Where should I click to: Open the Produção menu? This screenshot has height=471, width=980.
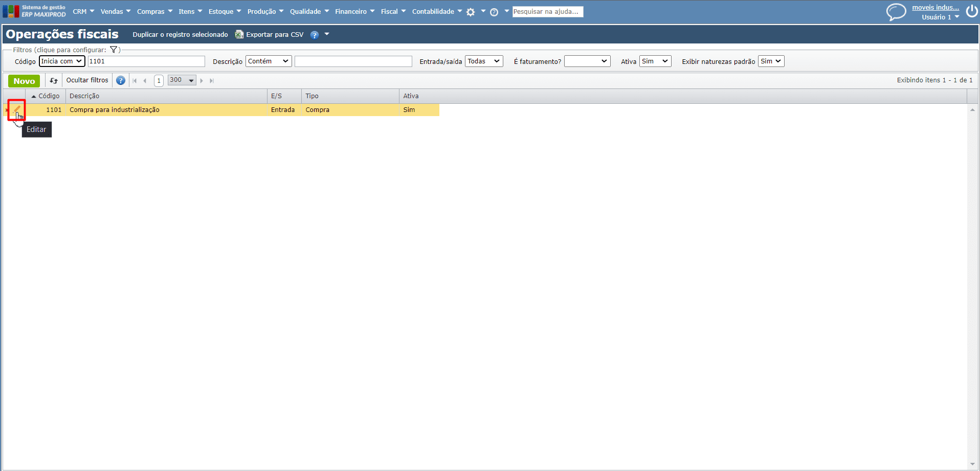click(x=265, y=11)
